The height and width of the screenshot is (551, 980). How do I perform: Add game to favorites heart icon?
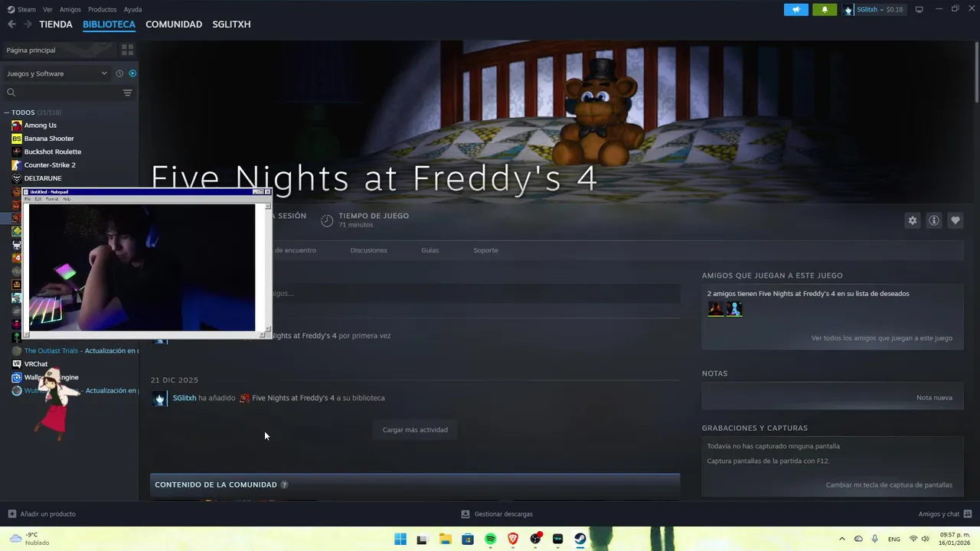955,220
